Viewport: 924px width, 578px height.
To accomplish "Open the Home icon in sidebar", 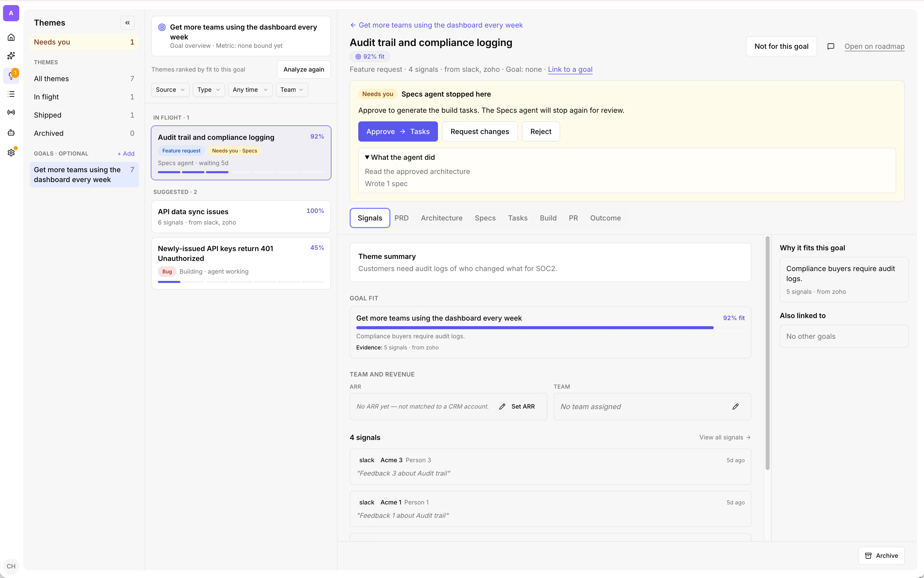I will [x=11, y=37].
